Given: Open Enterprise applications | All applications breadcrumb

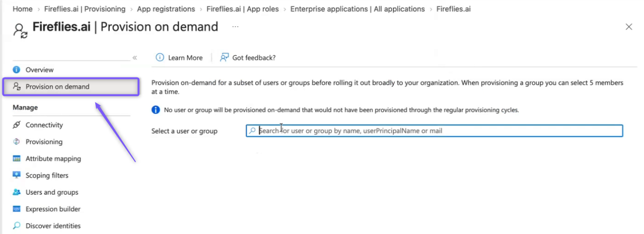Looking at the screenshot, I should pyautogui.click(x=357, y=9).
